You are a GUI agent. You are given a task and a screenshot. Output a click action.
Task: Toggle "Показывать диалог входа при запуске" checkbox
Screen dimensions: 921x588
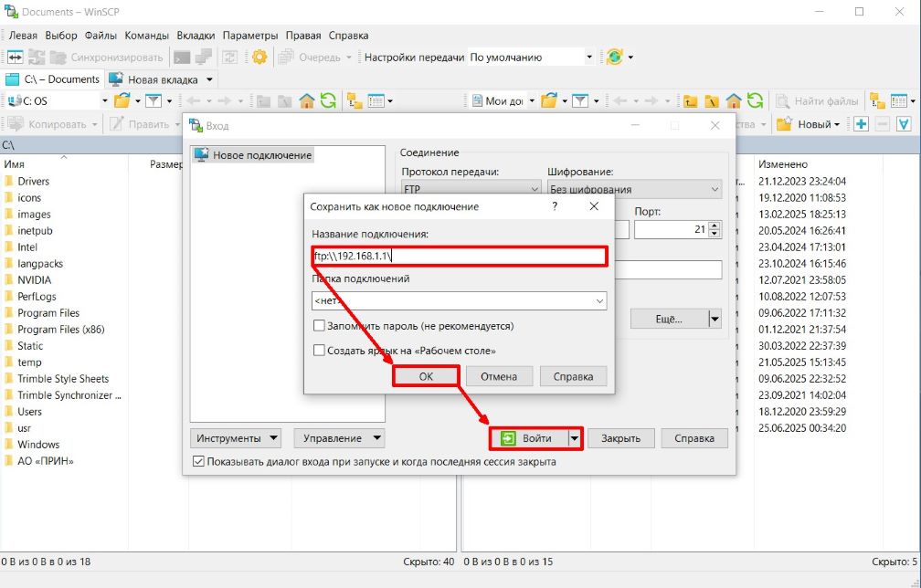point(199,462)
